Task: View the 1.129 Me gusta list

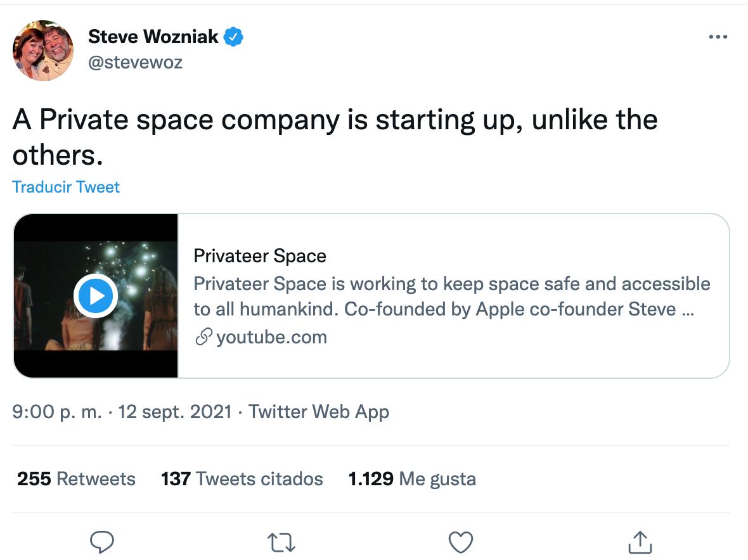Action: 412,478
